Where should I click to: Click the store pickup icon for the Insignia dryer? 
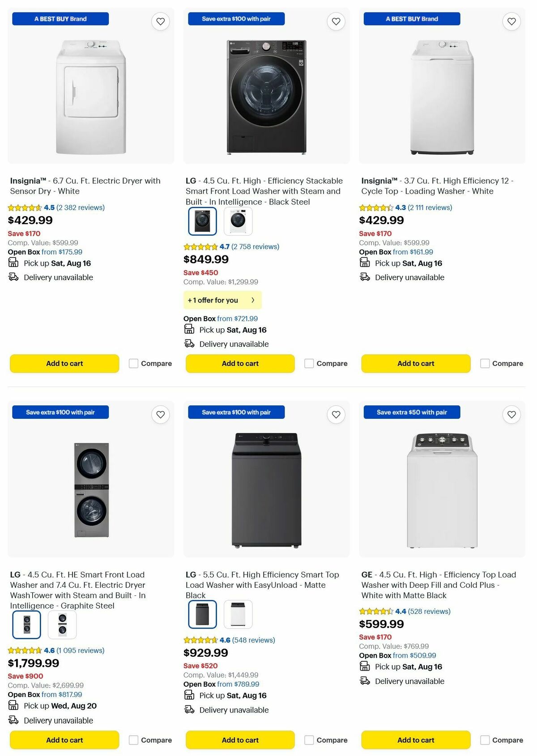[x=13, y=262]
